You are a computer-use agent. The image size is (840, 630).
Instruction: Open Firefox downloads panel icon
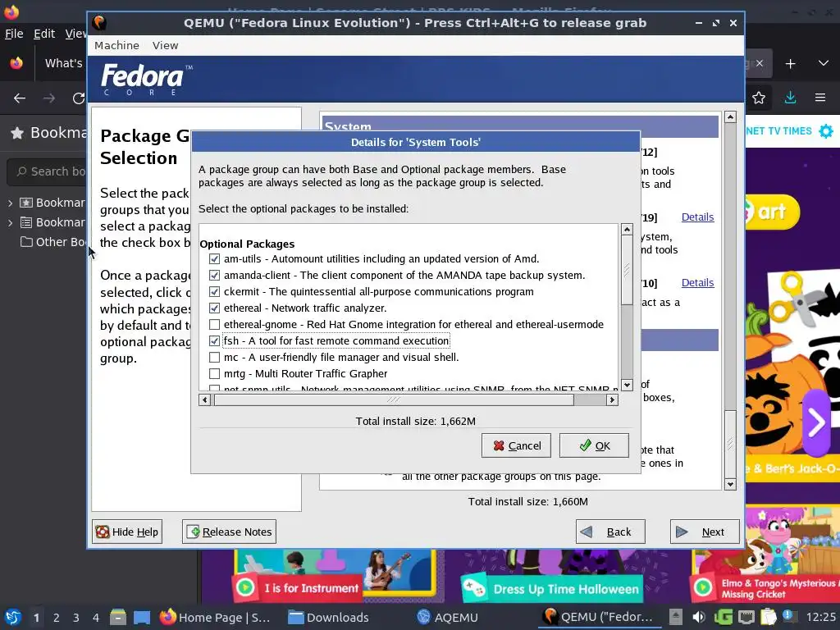790,98
